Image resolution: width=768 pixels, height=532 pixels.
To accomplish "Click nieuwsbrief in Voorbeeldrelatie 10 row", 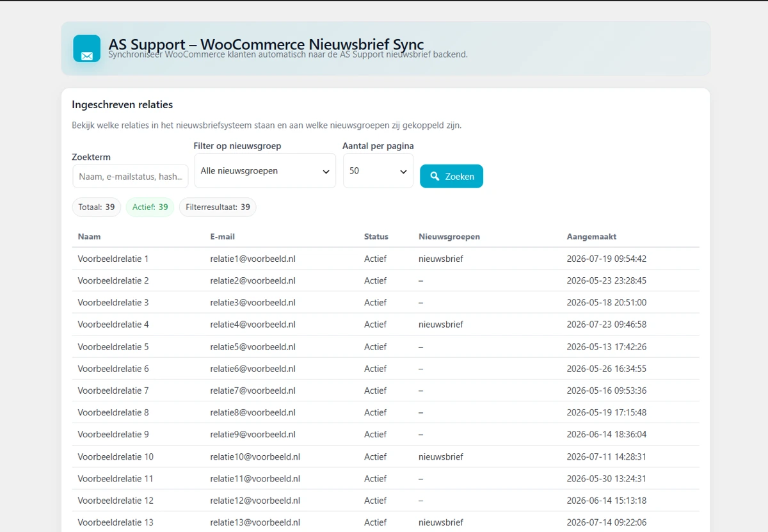I will pyautogui.click(x=441, y=456).
